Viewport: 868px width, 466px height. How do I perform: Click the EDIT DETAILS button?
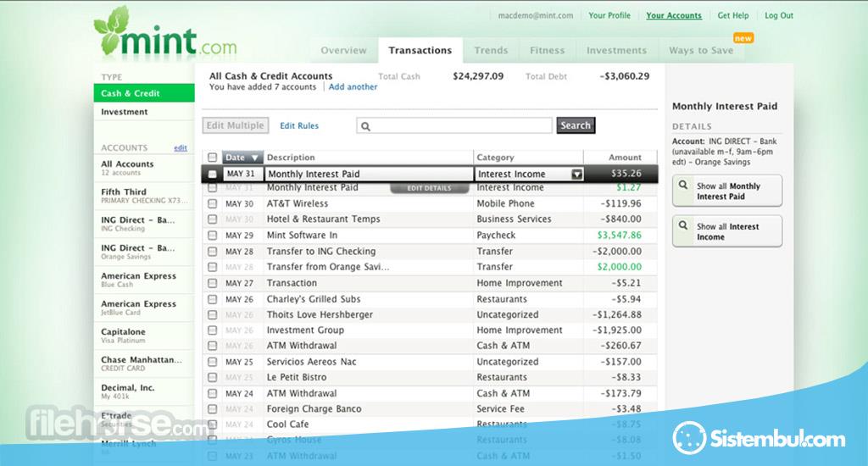(x=429, y=188)
